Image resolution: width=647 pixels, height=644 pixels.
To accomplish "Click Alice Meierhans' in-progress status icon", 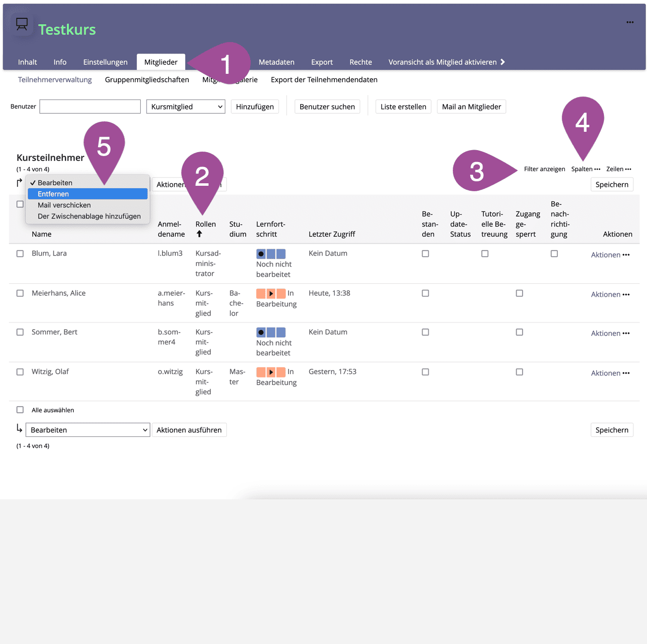I will click(270, 294).
